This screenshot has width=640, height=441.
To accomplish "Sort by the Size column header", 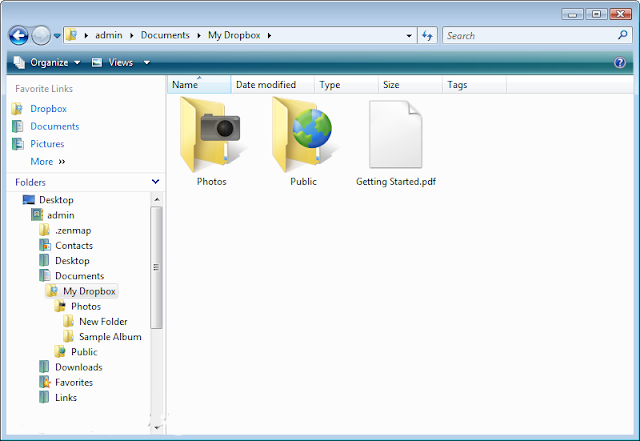I will click(x=410, y=85).
